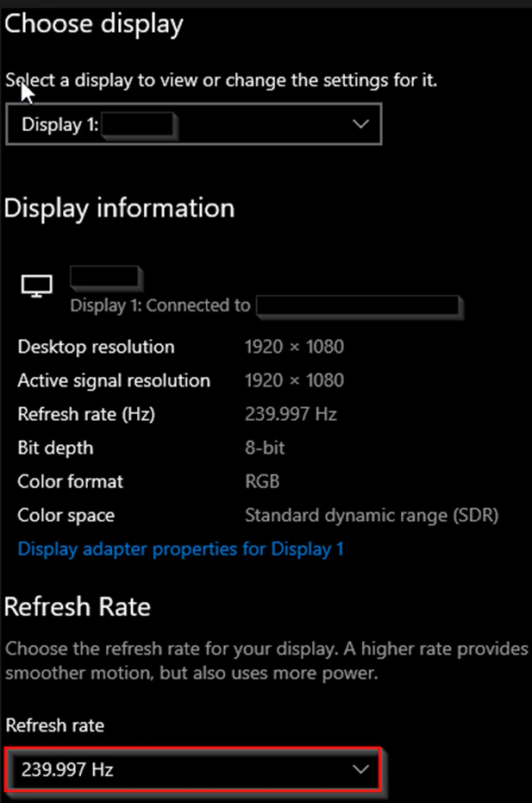Click the redacted monitor name above Display 1
This screenshot has width=532, height=803.
106,278
